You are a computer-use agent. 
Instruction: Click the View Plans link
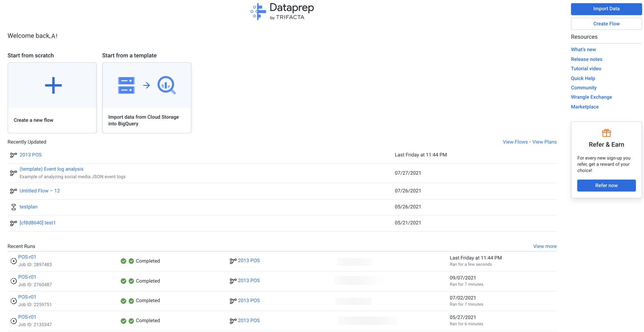tap(544, 142)
